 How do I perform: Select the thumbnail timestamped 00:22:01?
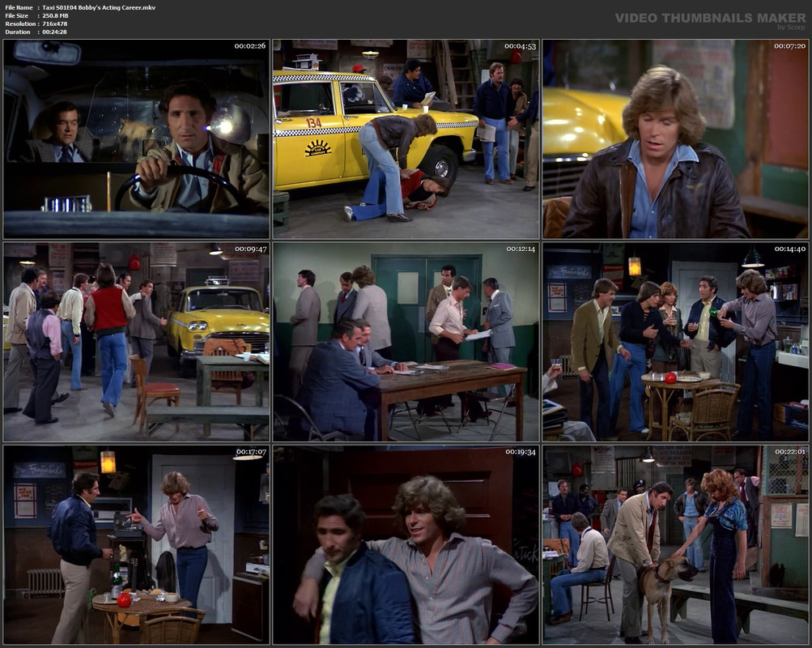click(676, 545)
